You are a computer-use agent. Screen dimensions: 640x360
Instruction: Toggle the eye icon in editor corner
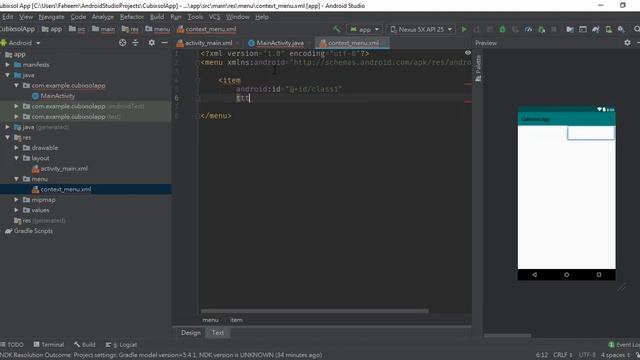pyautogui.click(x=468, y=53)
